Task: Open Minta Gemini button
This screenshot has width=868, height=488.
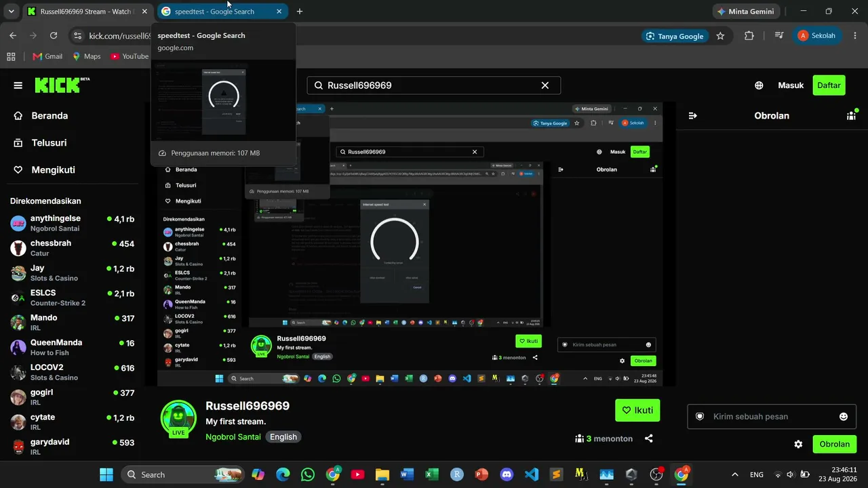Action: (745, 12)
